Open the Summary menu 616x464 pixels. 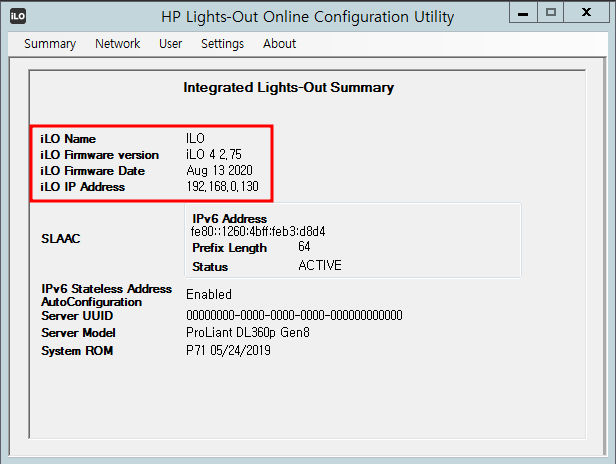(x=50, y=44)
